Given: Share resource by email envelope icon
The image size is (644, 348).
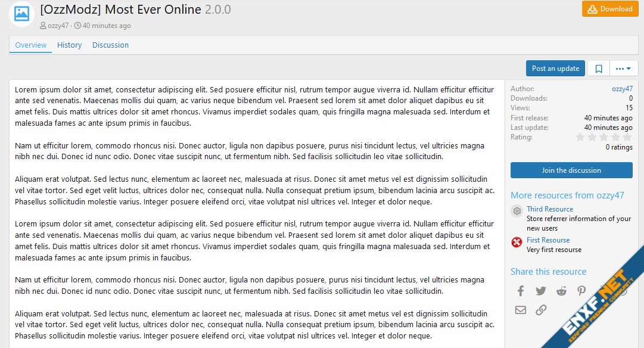Looking at the screenshot, I should click(521, 310).
